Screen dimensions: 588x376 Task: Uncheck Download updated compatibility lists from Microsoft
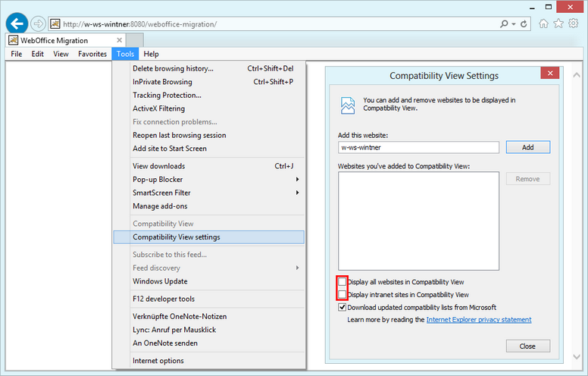click(x=342, y=307)
